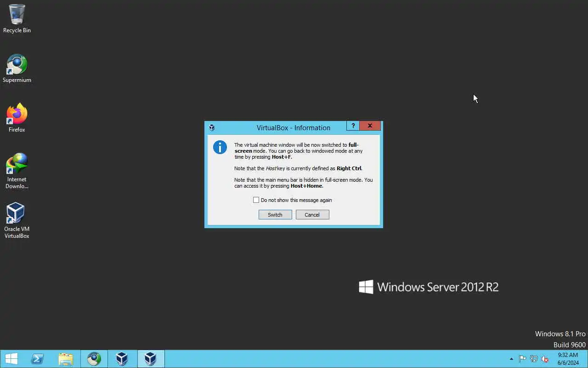Show hidden tray icons arrow
The height and width of the screenshot is (368, 588).
[x=512, y=359]
